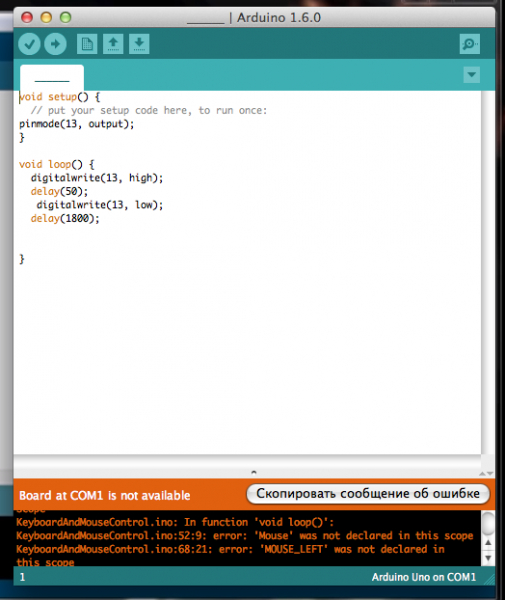Place cursor on delay(1800) line
The width and height of the screenshot is (505, 600).
tap(65, 218)
